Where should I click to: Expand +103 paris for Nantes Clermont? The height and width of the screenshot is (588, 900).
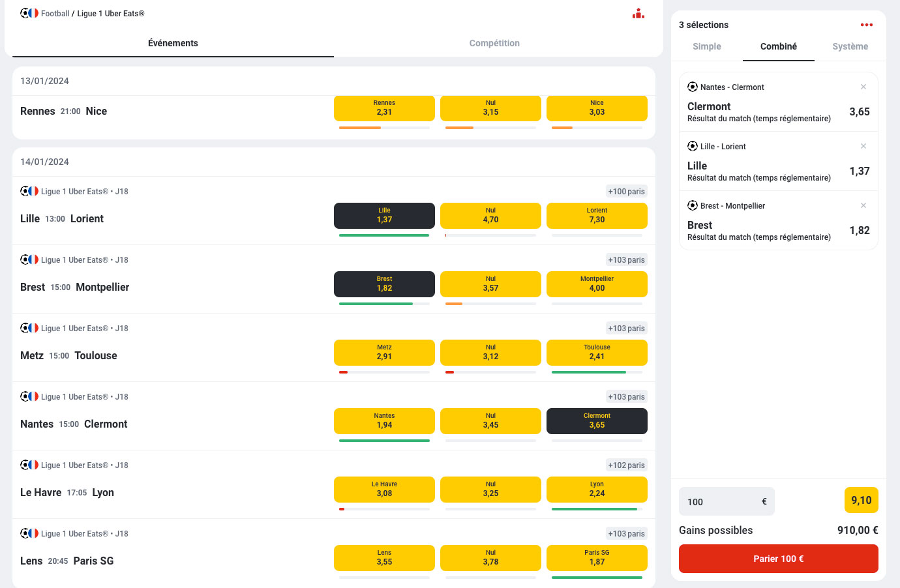tap(626, 397)
